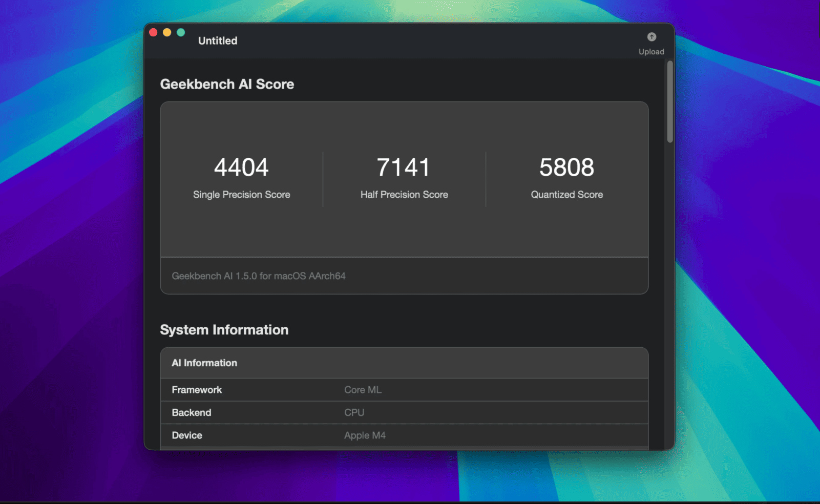Image resolution: width=820 pixels, height=504 pixels.
Task: Select the 4404 single precision value
Action: 241,167
